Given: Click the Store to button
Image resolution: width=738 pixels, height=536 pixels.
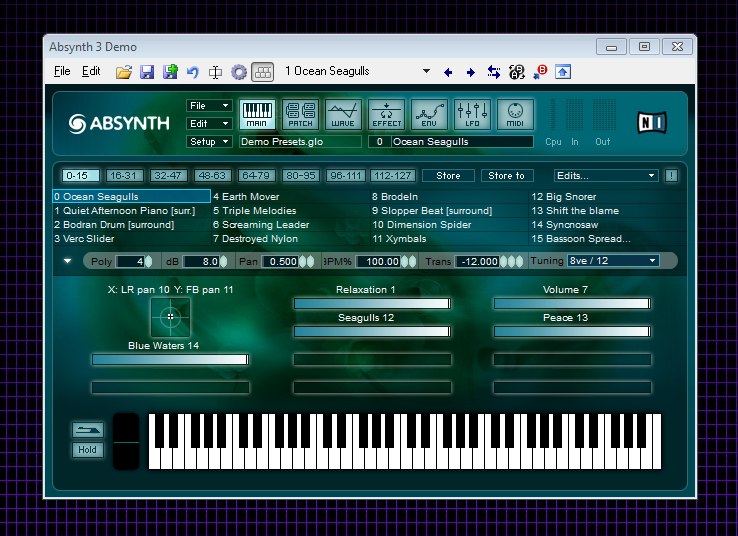Looking at the screenshot, I should click(x=506, y=175).
